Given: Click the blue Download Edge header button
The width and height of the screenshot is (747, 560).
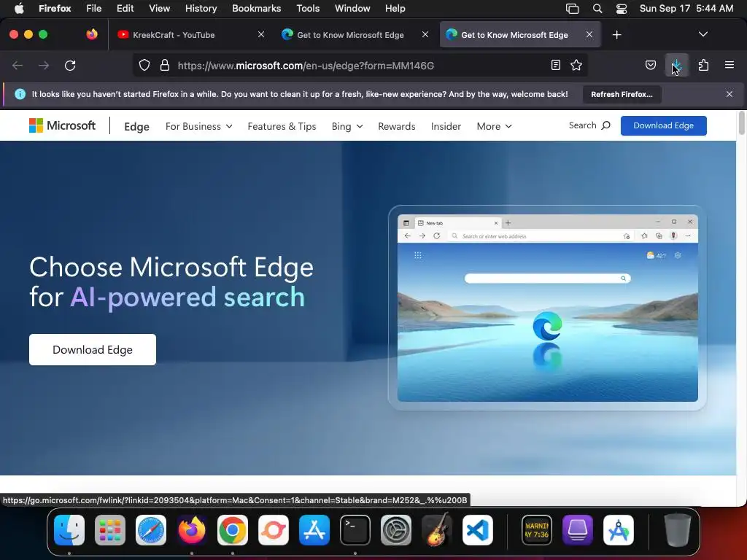Looking at the screenshot, I should [x=663, y=125].
